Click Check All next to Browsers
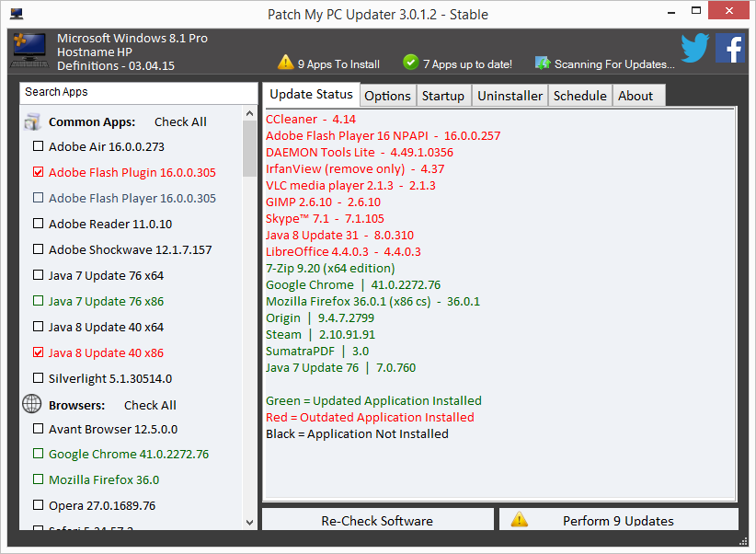Viewport: 756px width, 554px height. [150, 405]
